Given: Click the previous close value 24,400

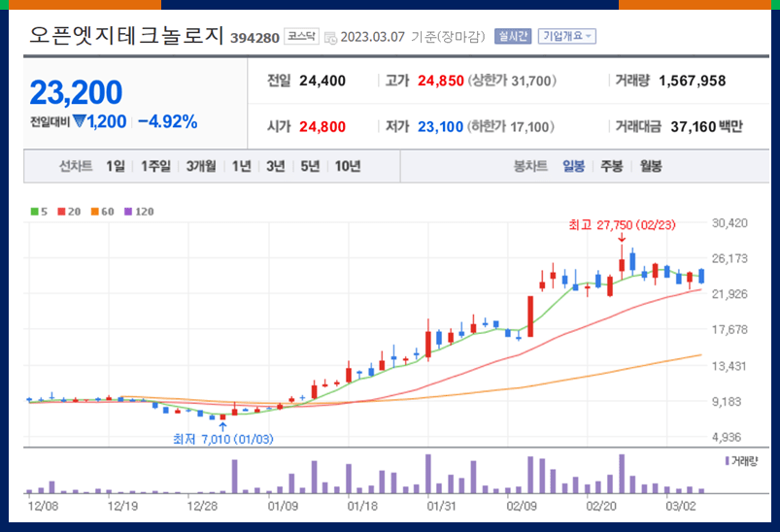Looking at the screenshot, I should (322, 81).
